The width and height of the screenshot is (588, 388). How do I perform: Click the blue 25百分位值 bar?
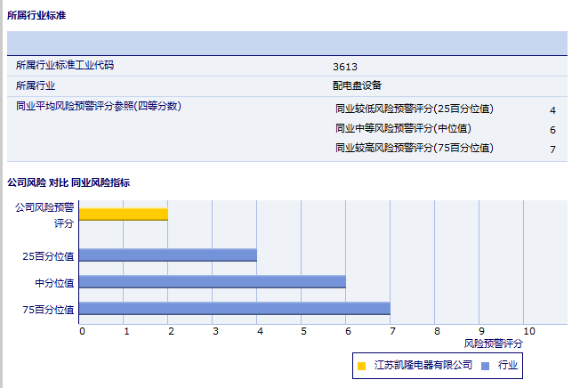tap(168, 255)
